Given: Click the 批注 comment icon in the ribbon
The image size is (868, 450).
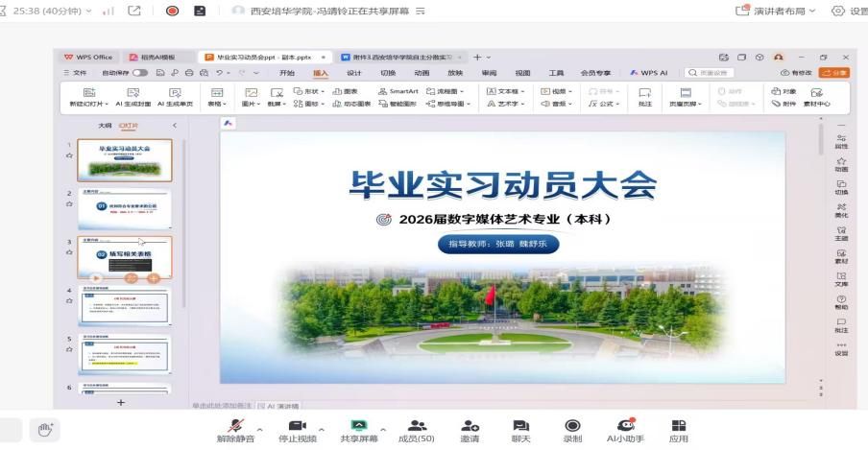Looking at the screenshot, I should click(645, 97).
